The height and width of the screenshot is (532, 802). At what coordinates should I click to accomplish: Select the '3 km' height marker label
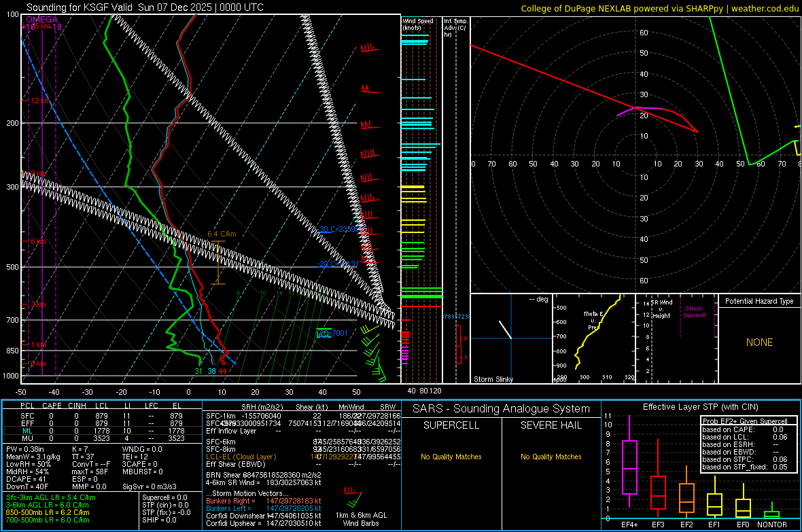point(38,305)
